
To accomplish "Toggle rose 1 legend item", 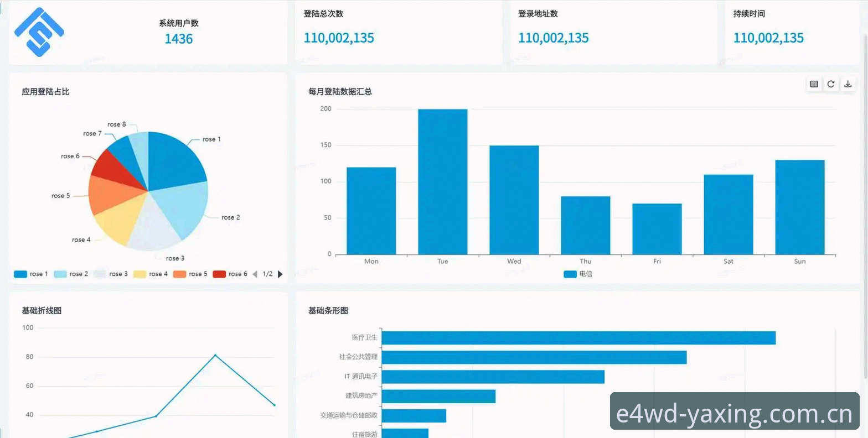I will point(30,274).
